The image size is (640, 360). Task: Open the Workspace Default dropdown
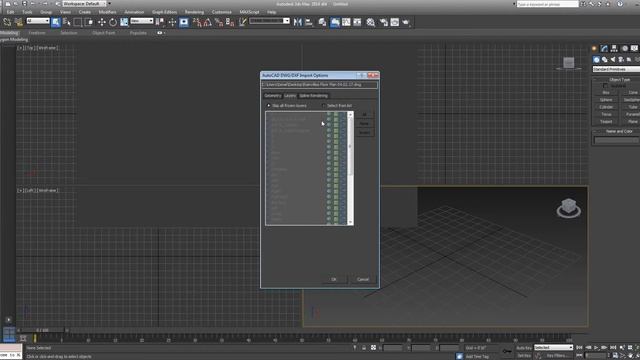pyautogui.click(x=84, y=4)
